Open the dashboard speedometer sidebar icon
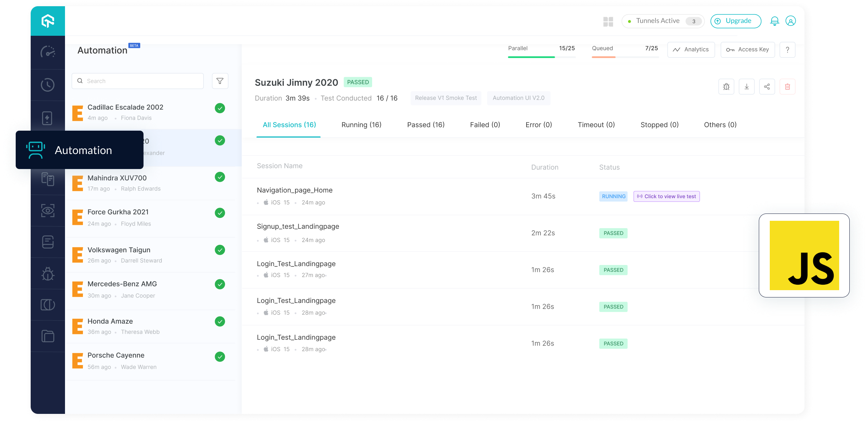 click(x=48, y=52)
